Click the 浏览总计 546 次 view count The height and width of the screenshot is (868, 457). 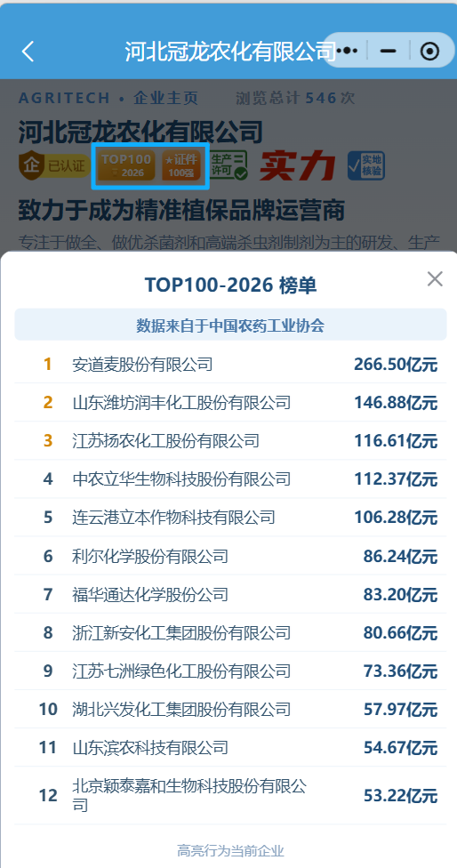[295, 99]
